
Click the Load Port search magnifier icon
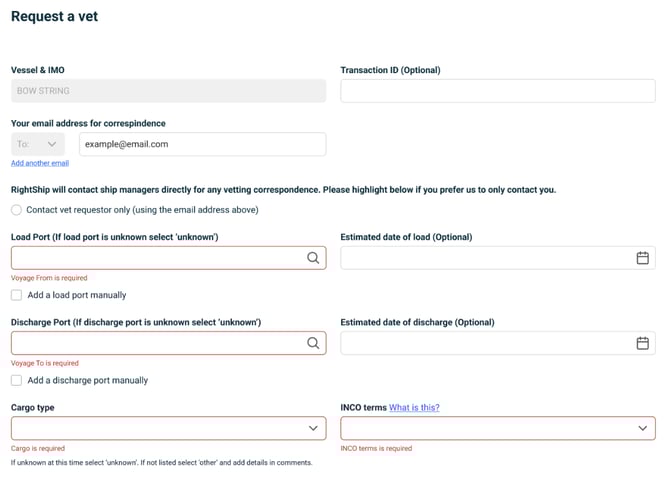click(x=313, y=258)
